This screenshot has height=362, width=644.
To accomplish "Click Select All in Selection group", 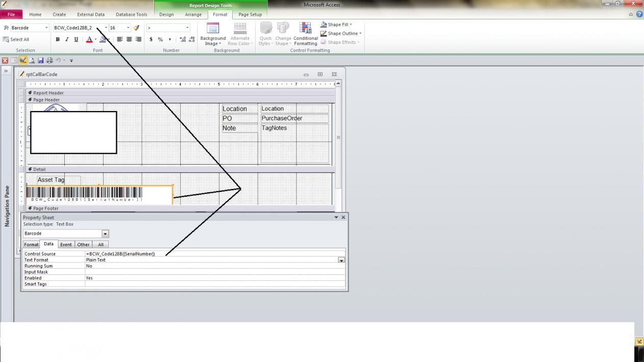I will tap(16, 39).
